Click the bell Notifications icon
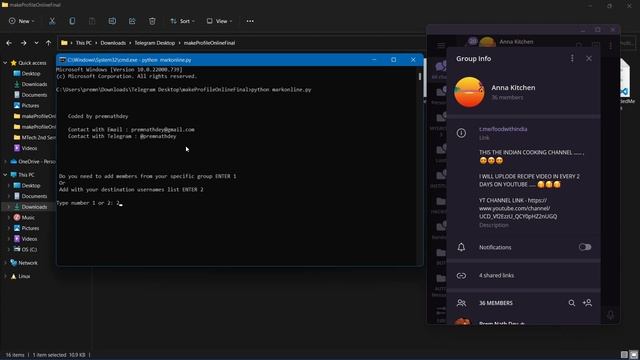 pos(461,247)
